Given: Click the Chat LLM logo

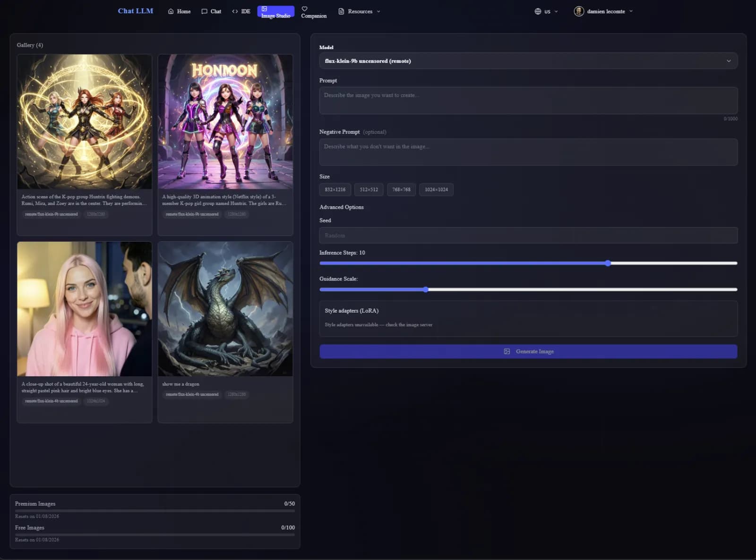Looking at the screenshot, I should coord(136,11).
